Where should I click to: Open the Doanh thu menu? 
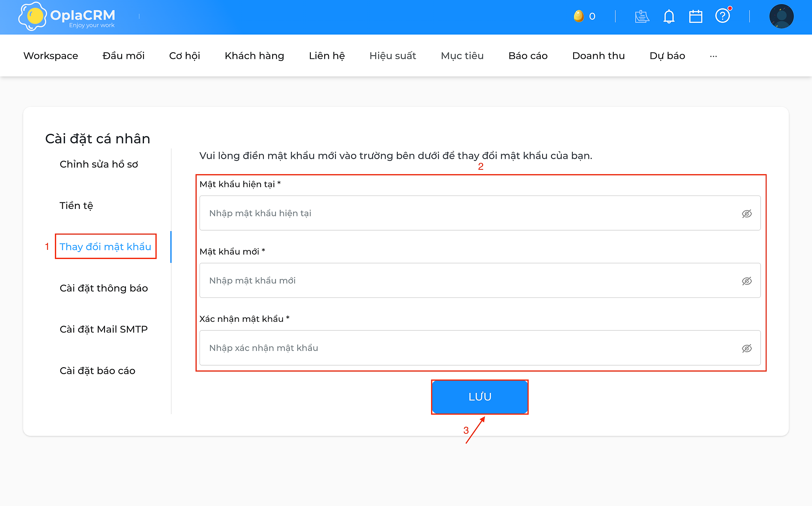pyautogui.click(x=599, y=55)
